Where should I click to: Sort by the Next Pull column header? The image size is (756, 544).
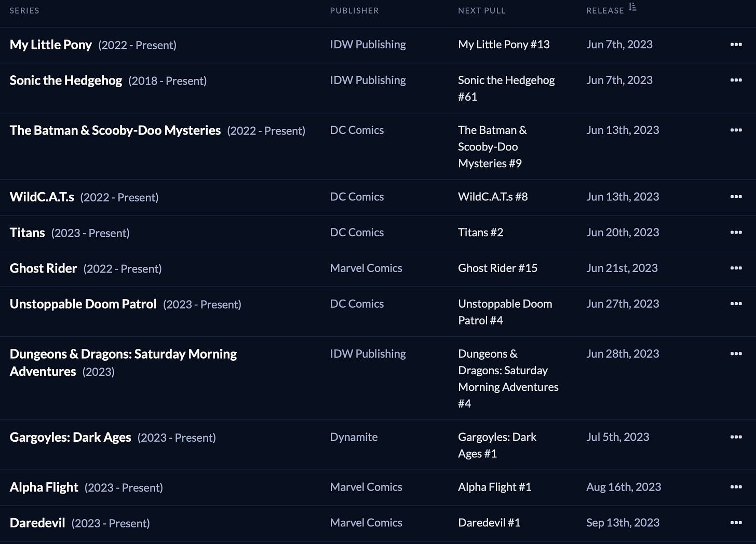(481, 10)
